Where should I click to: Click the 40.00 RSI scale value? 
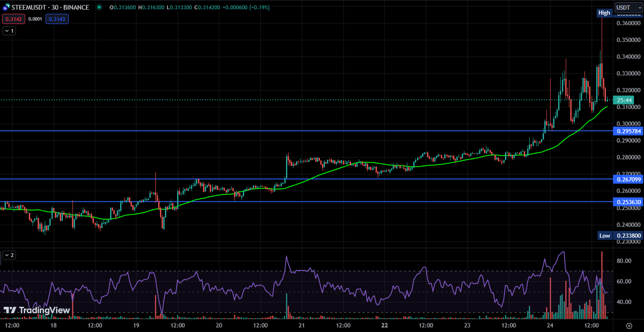(x=624, y=302)
